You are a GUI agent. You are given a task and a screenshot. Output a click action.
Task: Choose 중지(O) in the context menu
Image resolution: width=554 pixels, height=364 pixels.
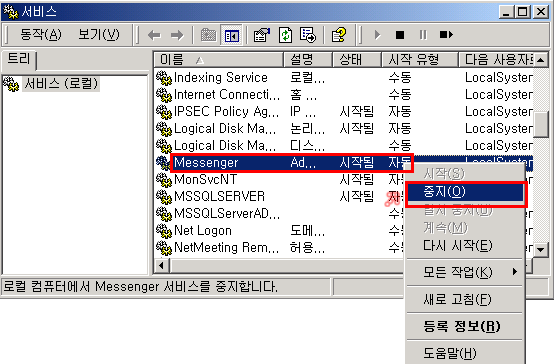point(465,192)
